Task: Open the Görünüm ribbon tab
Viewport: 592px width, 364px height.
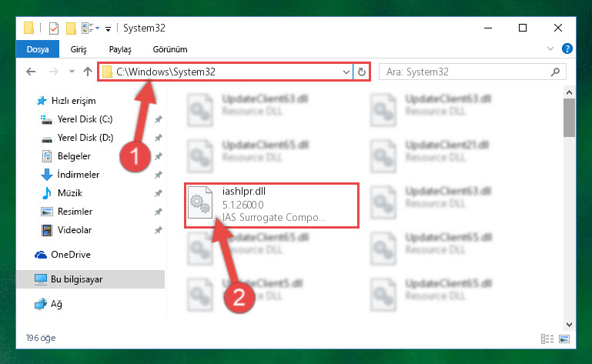Action: [170, 49]
